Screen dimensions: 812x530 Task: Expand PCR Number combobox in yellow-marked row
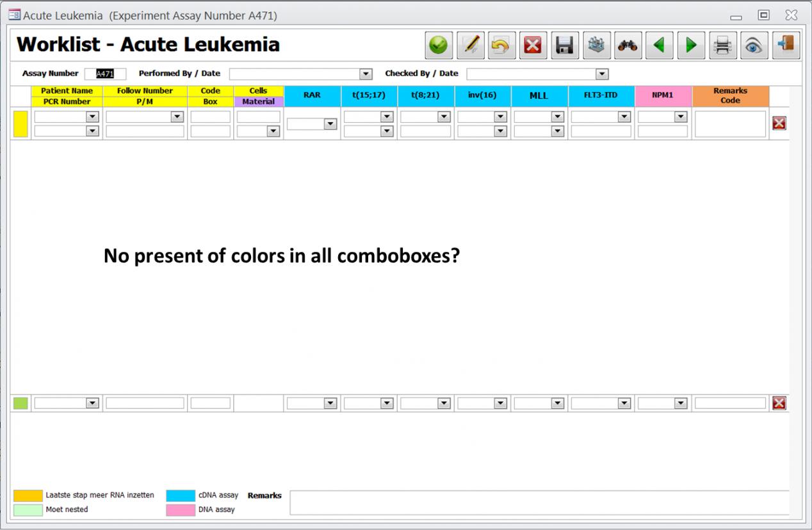[92, 131]
